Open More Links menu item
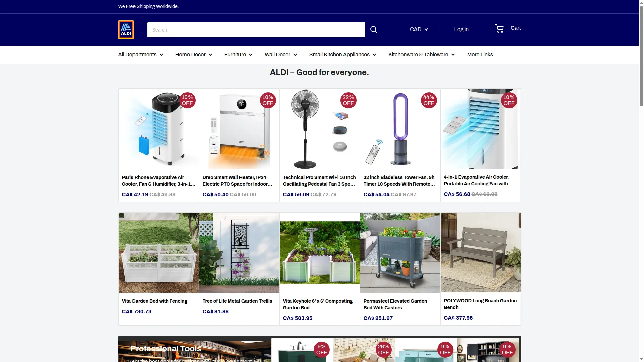Image resolution: width=644 pixels, height=362 pixels. click(480, 54)
